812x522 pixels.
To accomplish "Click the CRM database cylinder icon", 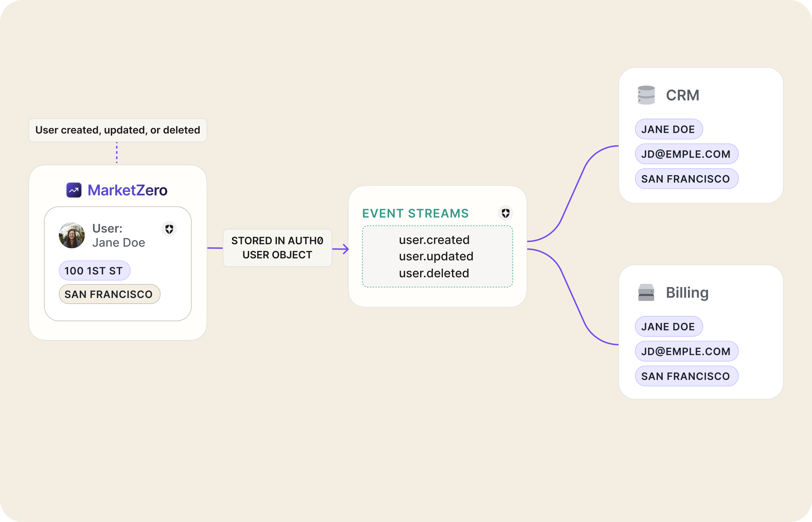I will [x=646, y=95].
